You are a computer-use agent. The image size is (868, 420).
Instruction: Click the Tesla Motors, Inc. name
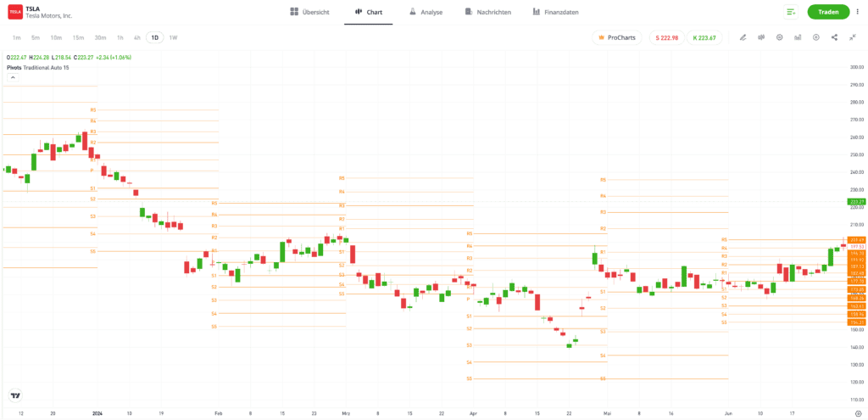(x=48, y=16)
